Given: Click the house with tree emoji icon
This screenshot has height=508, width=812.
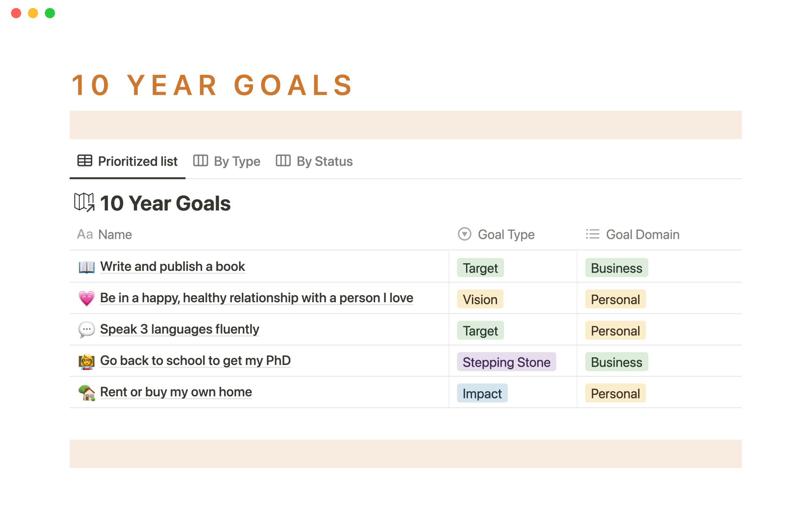Looking at the screenshot, I should [x=87, y=392].
